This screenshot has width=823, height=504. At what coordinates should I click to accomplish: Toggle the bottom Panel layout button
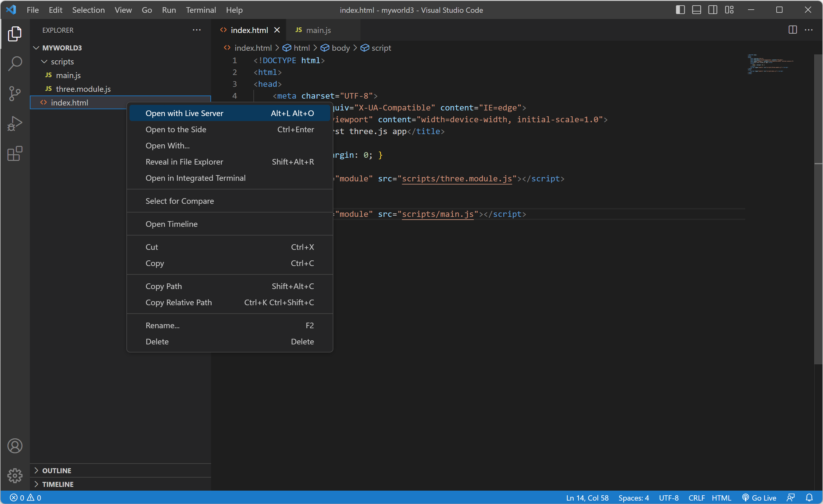696,10
